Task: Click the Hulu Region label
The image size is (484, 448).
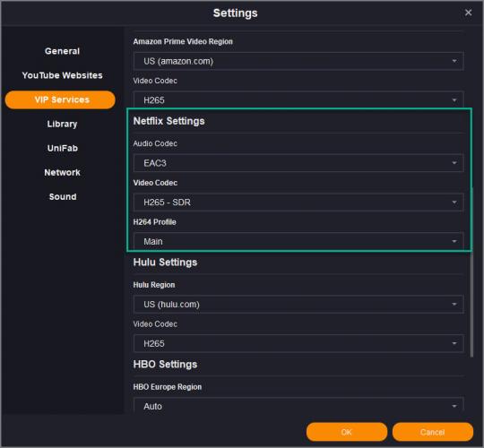Action: coord(154,285)
